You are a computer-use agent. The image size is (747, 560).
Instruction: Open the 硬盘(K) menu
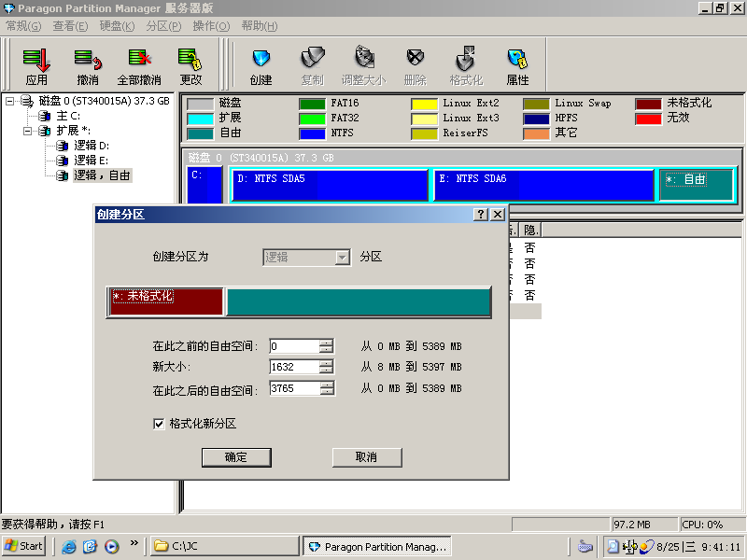pyautogui.click(x=117, y=26)
